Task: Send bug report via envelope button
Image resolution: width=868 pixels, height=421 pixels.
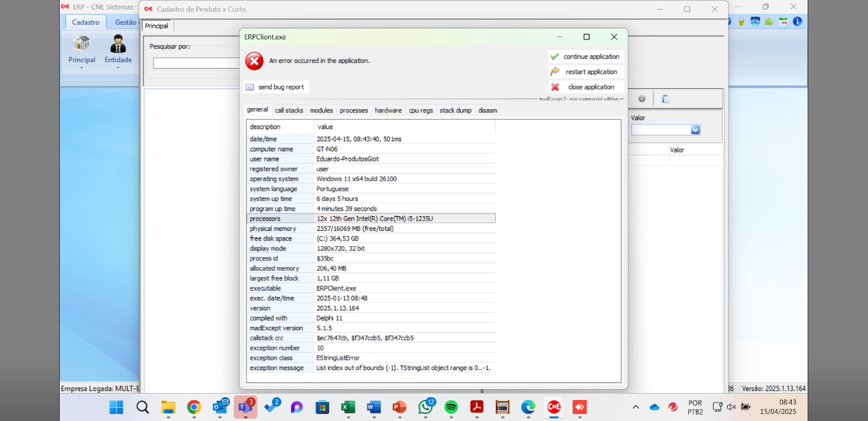Action: (x=276, y=87)
